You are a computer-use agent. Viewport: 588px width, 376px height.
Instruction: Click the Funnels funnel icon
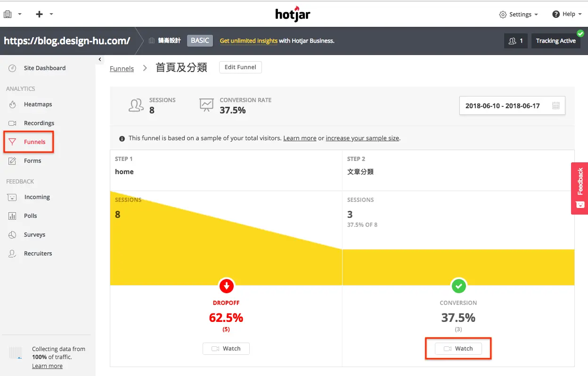[13, 142]
